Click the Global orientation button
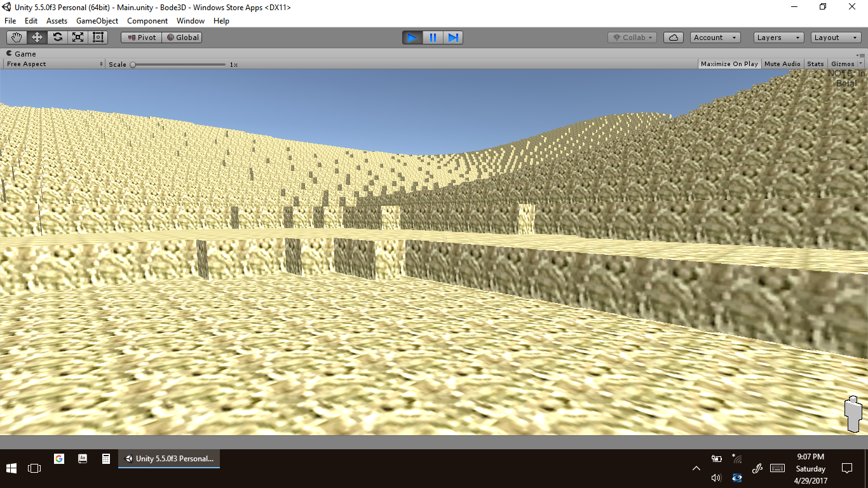 (x=182, y=37)
